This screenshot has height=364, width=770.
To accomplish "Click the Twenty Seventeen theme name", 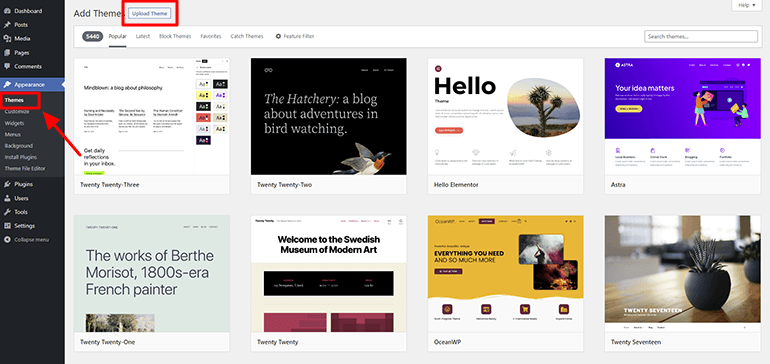I will coord(636,342).
